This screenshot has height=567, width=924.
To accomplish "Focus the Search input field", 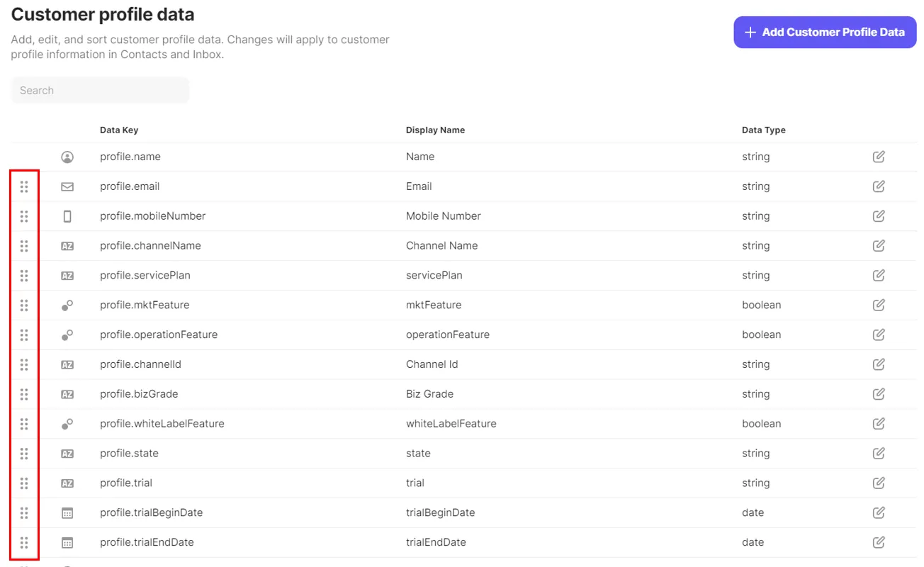I will pos(100,91).
